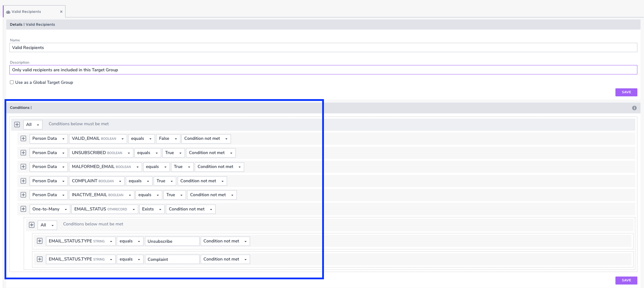
Task: Open the INACTIVE_EMAIL field dropdown
Action: point(101,195)
